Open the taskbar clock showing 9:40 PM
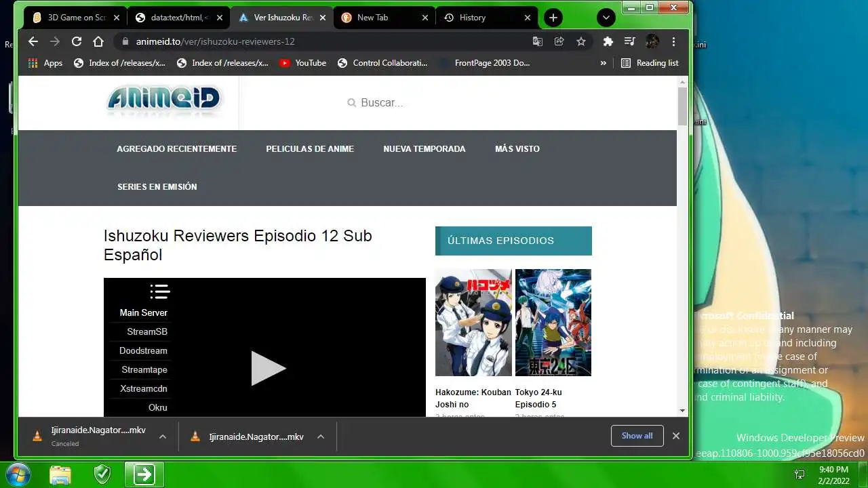 [x=833, y=474]
